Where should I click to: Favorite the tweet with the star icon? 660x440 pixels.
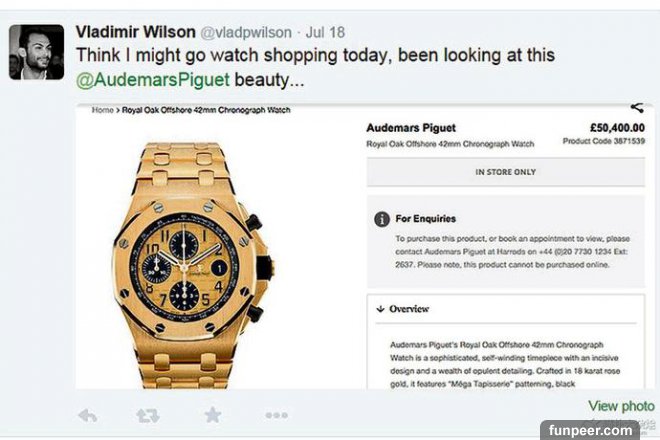(213, 415)
